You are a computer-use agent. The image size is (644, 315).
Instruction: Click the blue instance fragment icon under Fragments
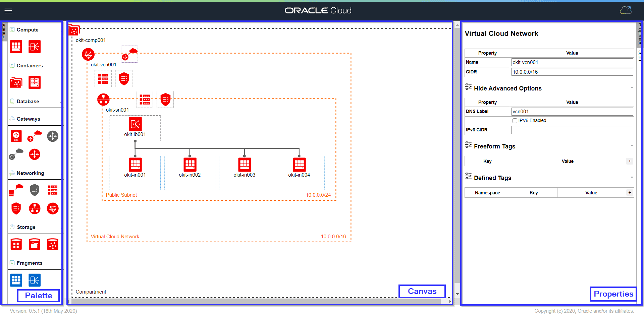tap(16, 280)
